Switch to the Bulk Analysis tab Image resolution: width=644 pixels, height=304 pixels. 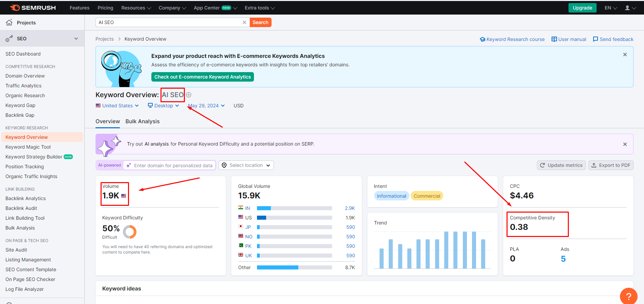click(x=143, y=122)
